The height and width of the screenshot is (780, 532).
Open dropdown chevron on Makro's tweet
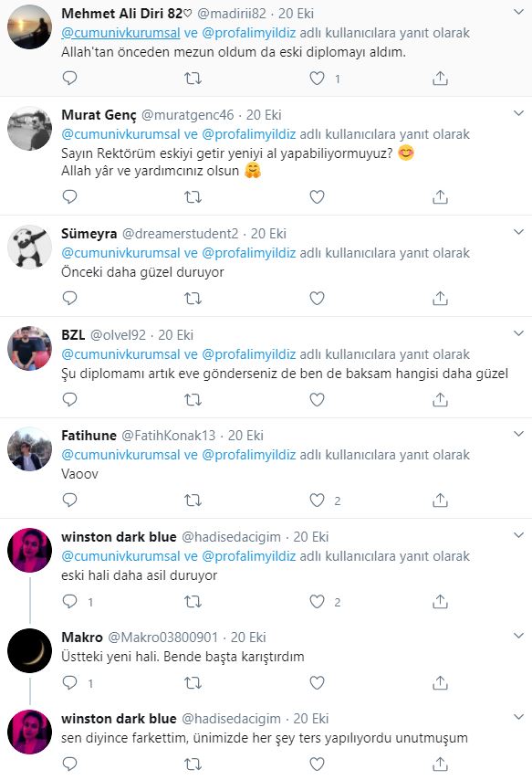pos(518,636)
